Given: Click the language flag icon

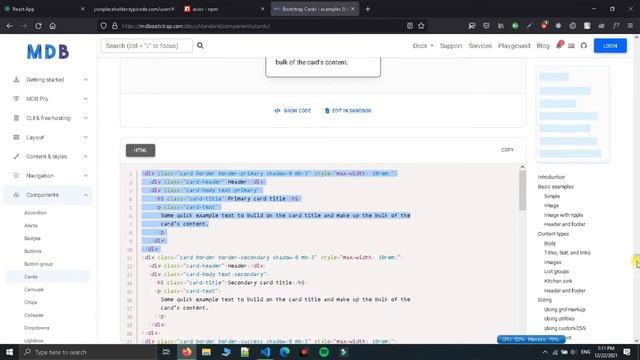Looking at the screenshot, I should [571, 46].
